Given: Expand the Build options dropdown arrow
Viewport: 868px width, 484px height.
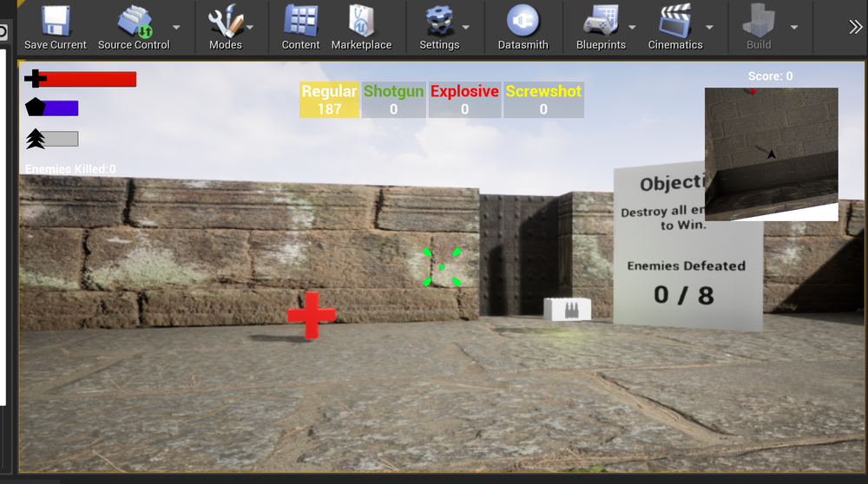Looking at the screenshot, I should tap(793, 27).
